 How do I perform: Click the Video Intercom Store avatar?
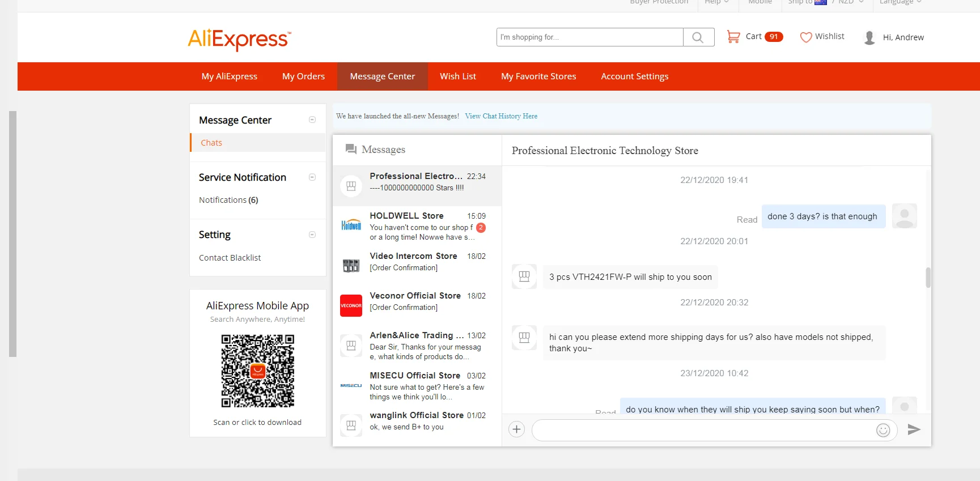point(351,265)
